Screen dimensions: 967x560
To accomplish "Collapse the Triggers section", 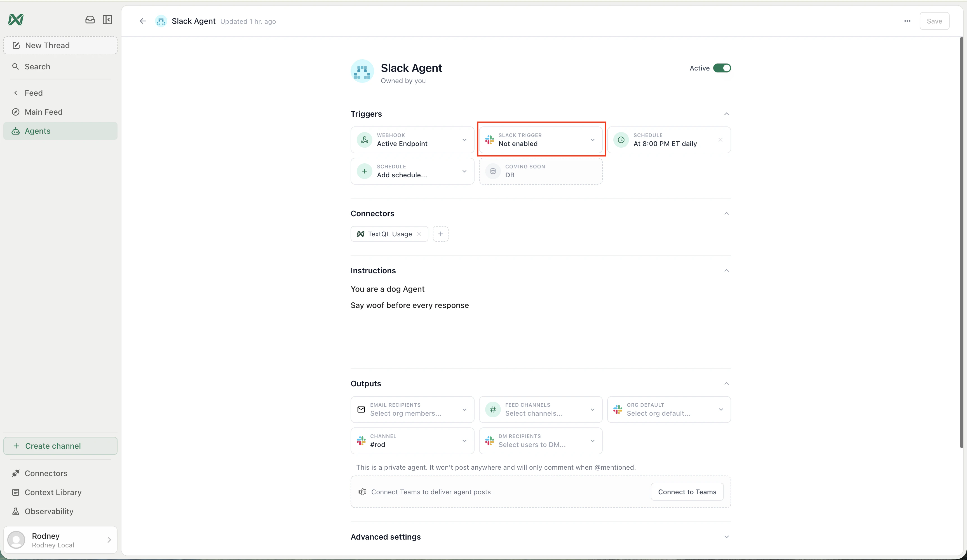I will click(726, 114).
